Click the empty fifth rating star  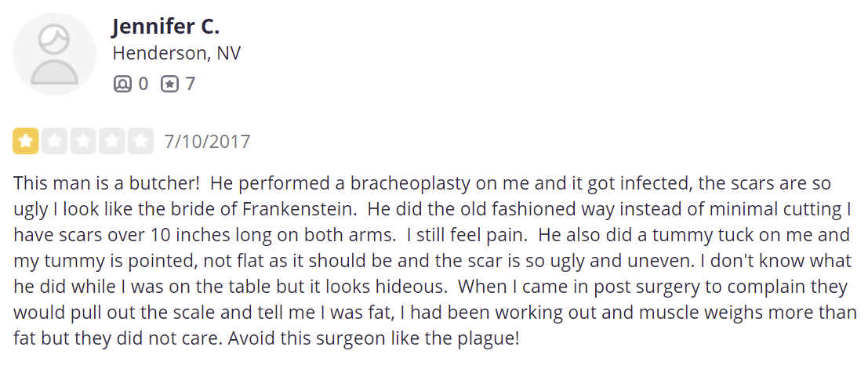tap(140, 141)
